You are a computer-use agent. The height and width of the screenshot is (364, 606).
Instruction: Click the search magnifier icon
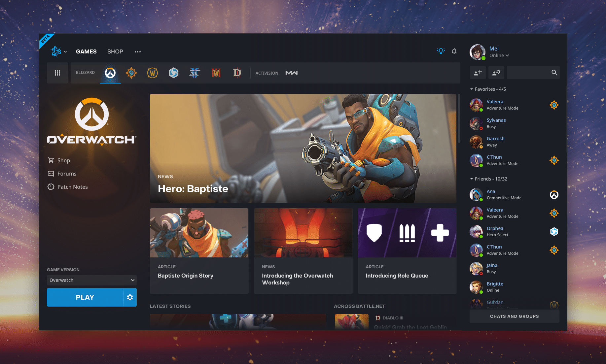(554, 73)
